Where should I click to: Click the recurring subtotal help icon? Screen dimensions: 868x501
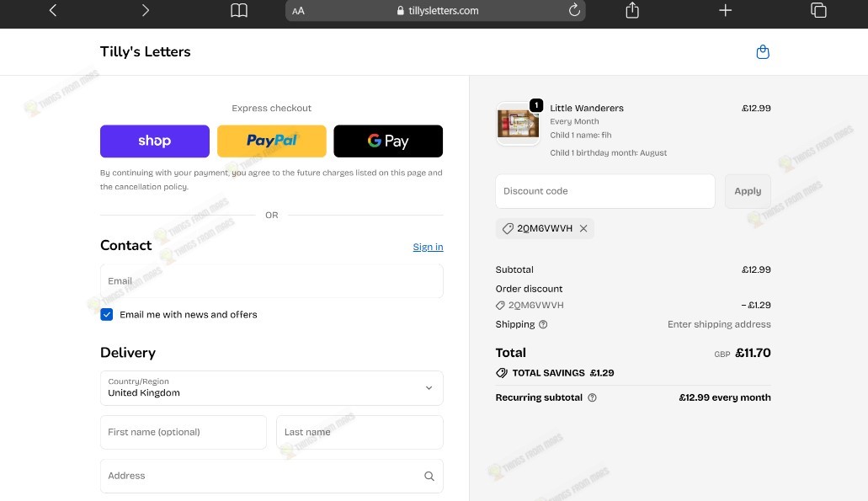[x=592, y=397]
